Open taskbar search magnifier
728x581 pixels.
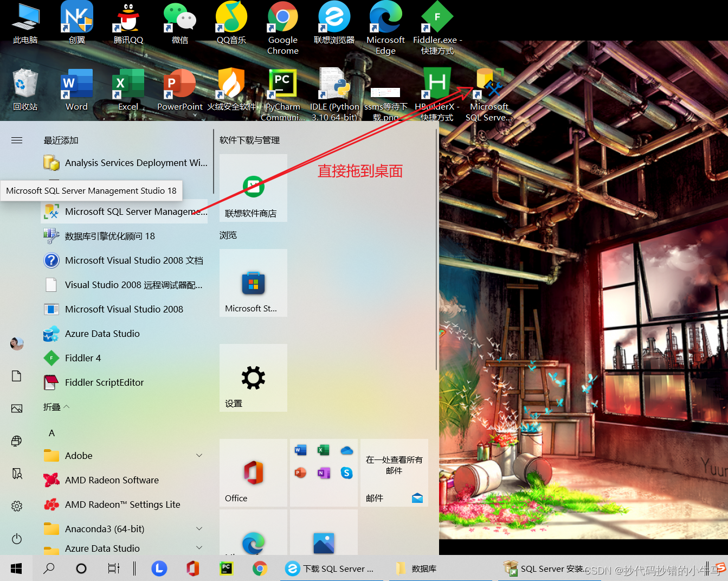49,569
